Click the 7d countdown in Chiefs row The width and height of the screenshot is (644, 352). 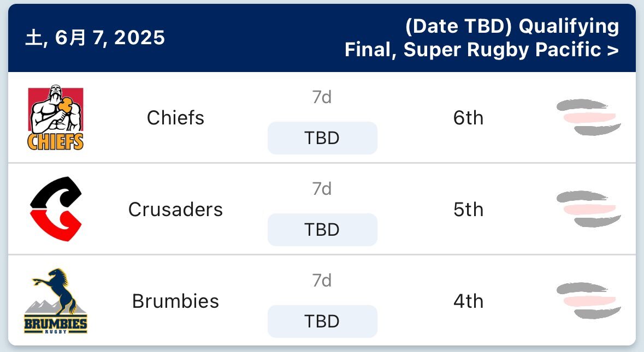pyautogui.click(x=322, y=97)
